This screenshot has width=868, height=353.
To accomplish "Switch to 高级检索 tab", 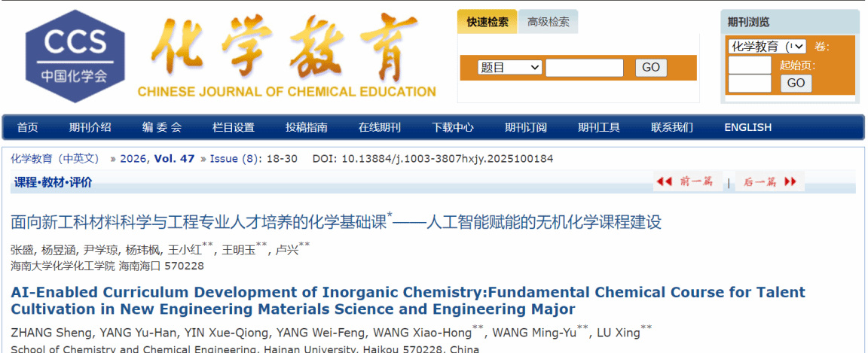I will 548,22.
